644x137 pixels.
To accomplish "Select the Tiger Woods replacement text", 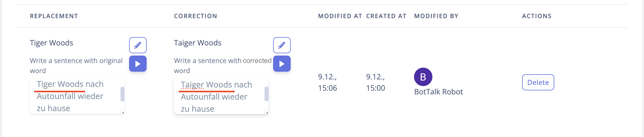I will coord(51,43).
